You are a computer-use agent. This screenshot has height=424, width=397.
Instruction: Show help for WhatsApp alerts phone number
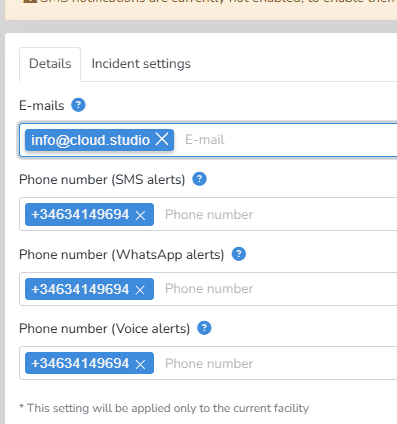tap(239, 254)
